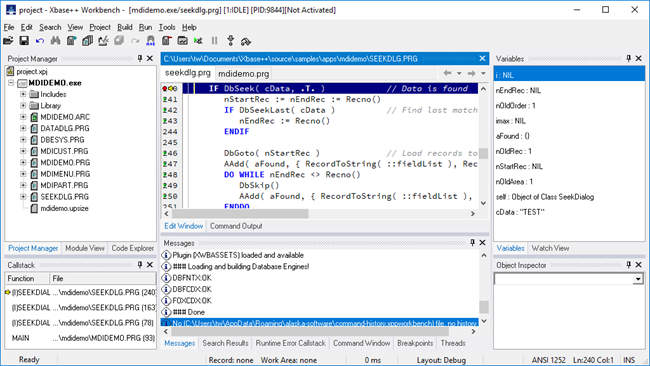The width and height of the screenshot is (650, 366).
Task: Toggle pin on the Messages panel
Action: [472, 242]
